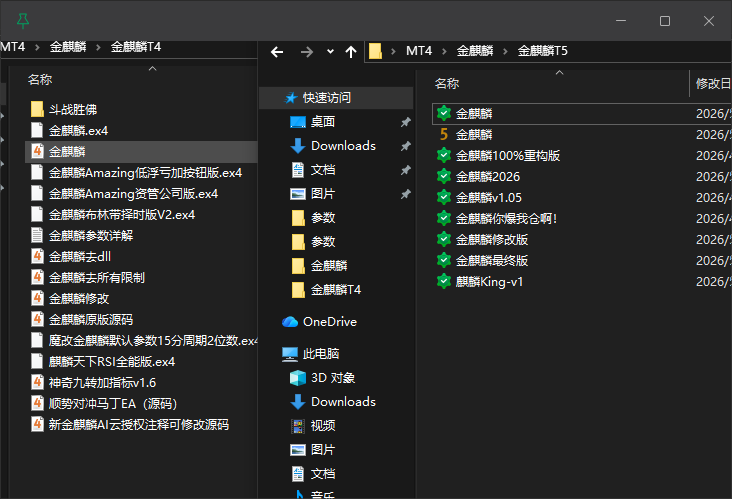Open 图片 under 此电脑
This screenshot has height=499, width=732.
323,450
